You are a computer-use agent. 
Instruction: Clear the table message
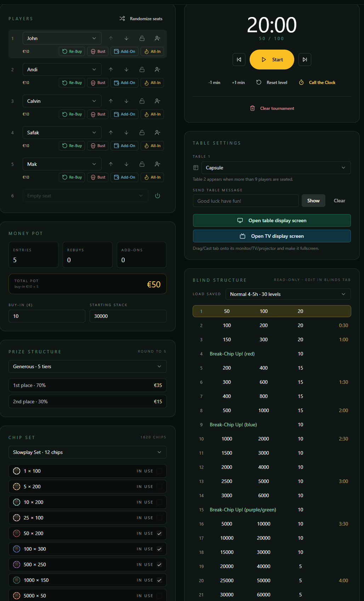click(x=339, y=201)
